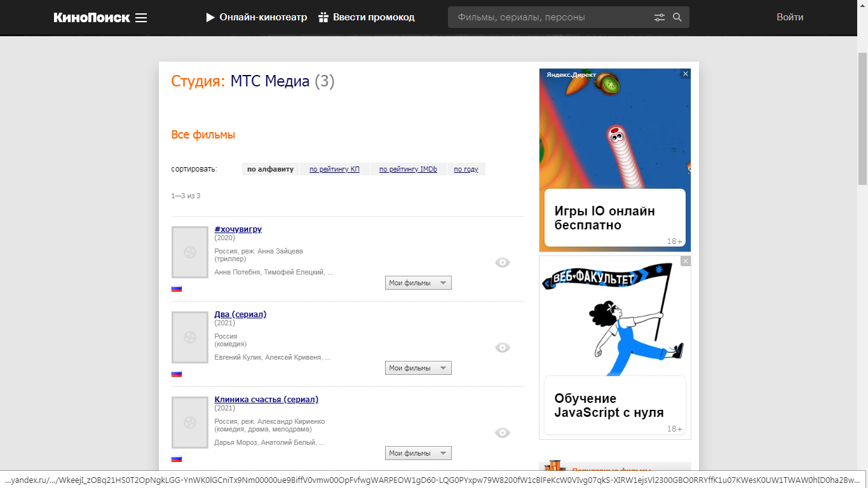868x488 pixels.
Task: Expand Мои фильмы dropdown for #хочувигру
Action: (418, 283)
